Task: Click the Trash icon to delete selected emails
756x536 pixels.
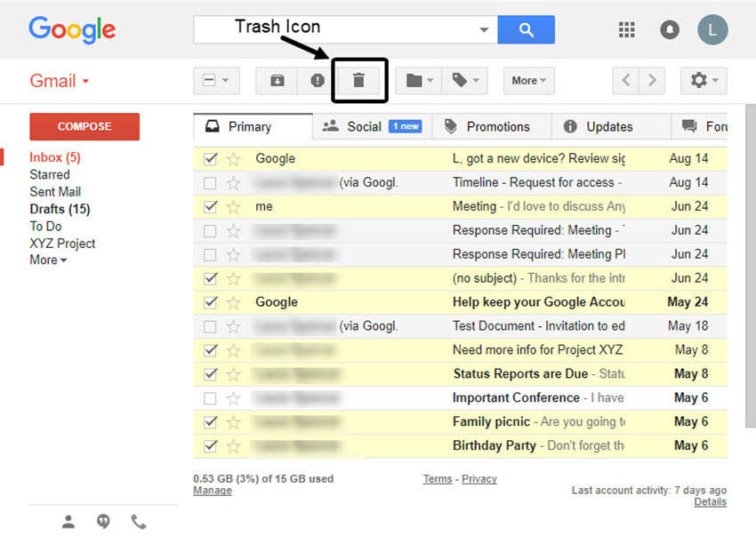Action: point(359,80)
